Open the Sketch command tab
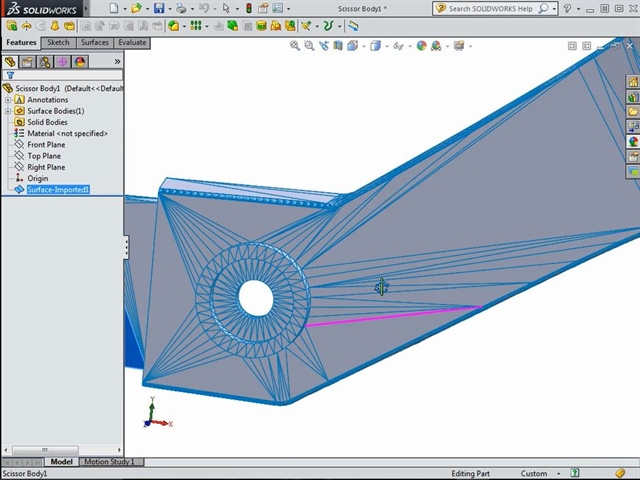The image size is (640, 480). click(x=58, y=42)
